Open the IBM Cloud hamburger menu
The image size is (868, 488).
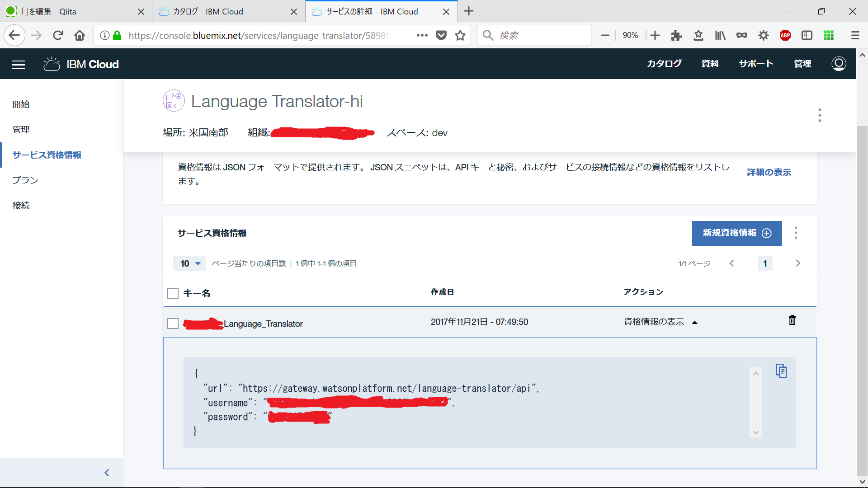tap(19, 65)
